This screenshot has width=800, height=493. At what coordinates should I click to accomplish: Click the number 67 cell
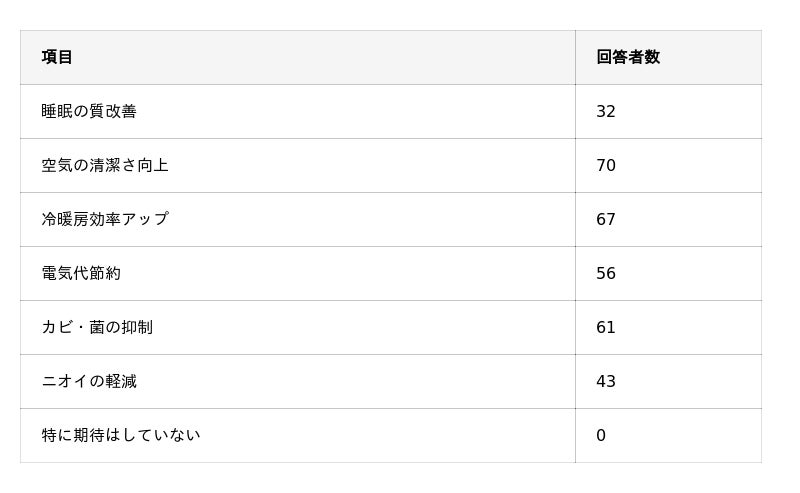point(667,219)
